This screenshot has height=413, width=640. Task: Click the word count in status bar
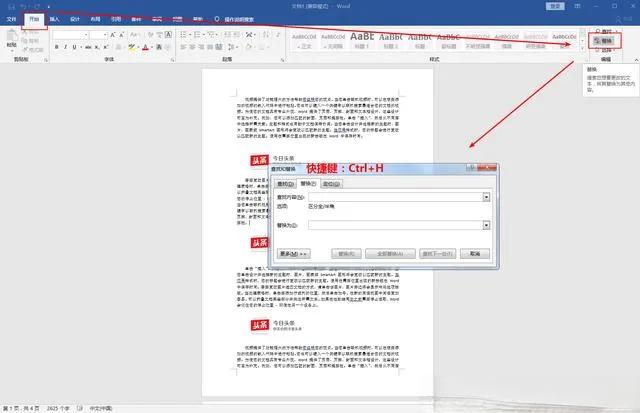point(58,408)
